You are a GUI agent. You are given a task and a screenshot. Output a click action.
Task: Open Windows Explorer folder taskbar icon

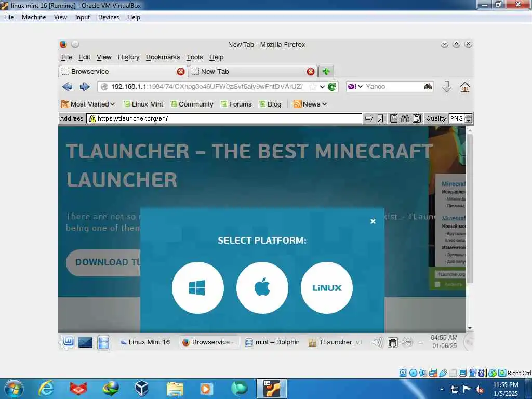tap(175, 389)
